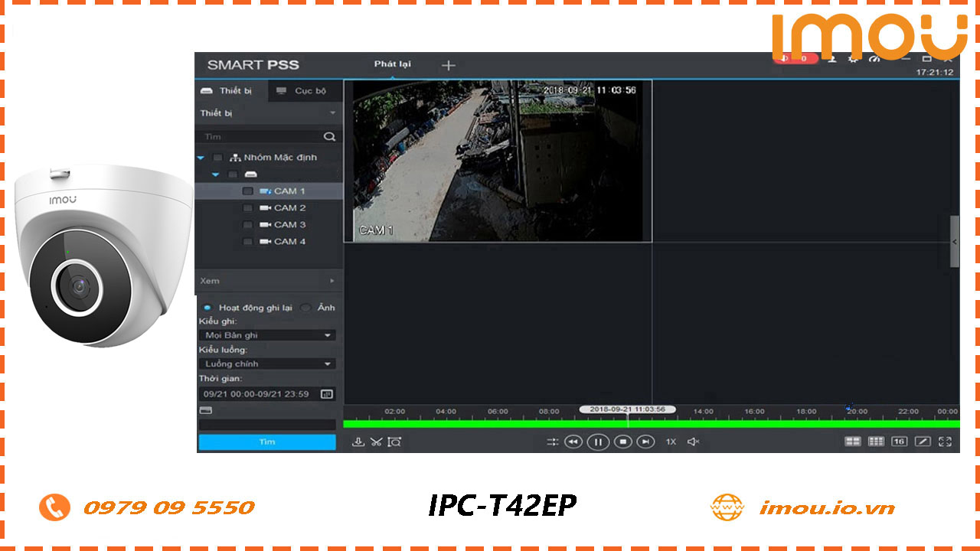The height and width of the screenshot is (551, 980).
Task: Open the 'Luồng chính' stream dropdown
Action: point(266,364)
